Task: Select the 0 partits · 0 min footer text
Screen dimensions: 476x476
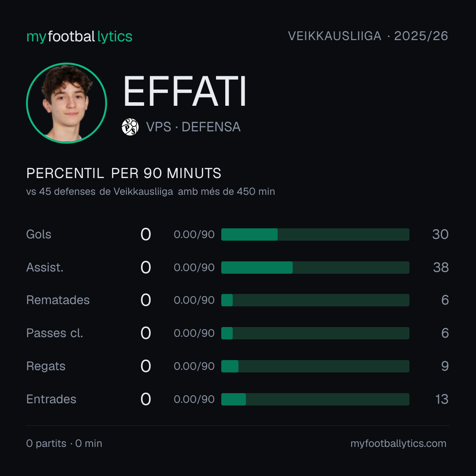Action: pos(64,443)
